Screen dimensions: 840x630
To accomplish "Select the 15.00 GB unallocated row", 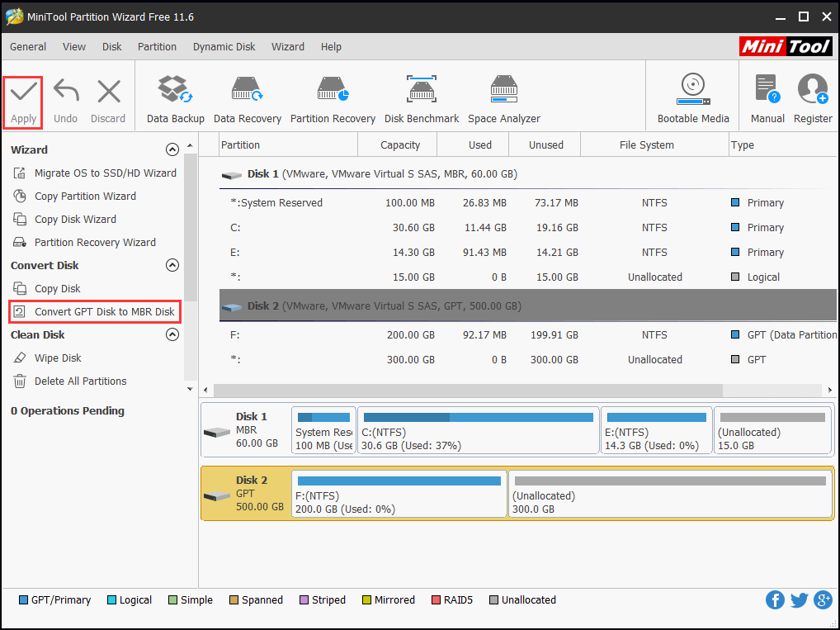I will click(527, 277).
